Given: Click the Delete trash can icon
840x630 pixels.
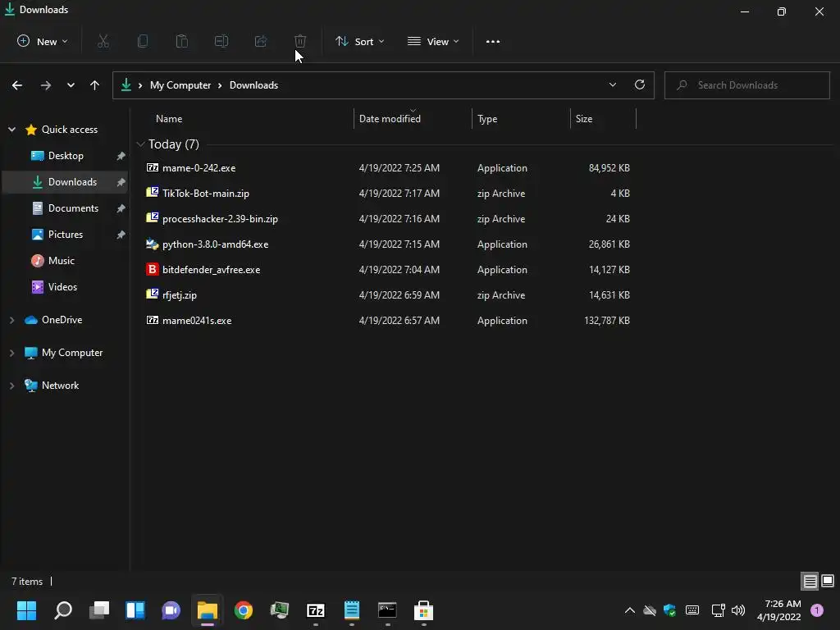Looking at the screenshot, I should [300, 41].
